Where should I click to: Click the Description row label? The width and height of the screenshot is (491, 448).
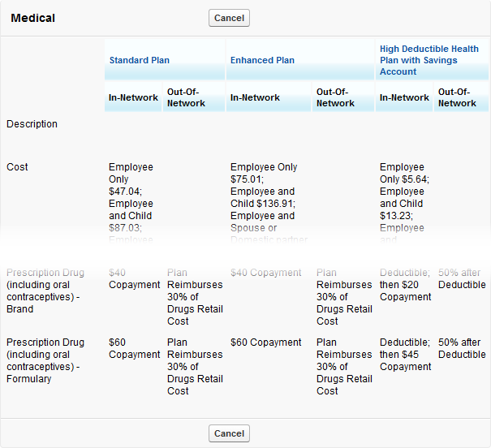pos(32,124)
